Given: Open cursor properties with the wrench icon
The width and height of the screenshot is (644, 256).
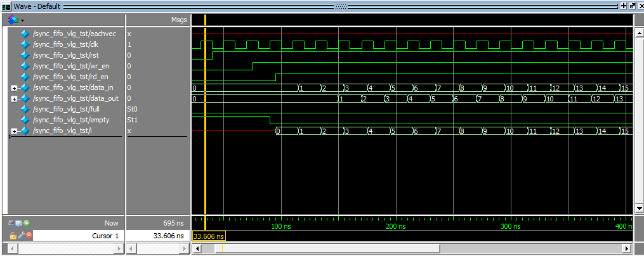Looking at the screenshot, I should point(20,235).
